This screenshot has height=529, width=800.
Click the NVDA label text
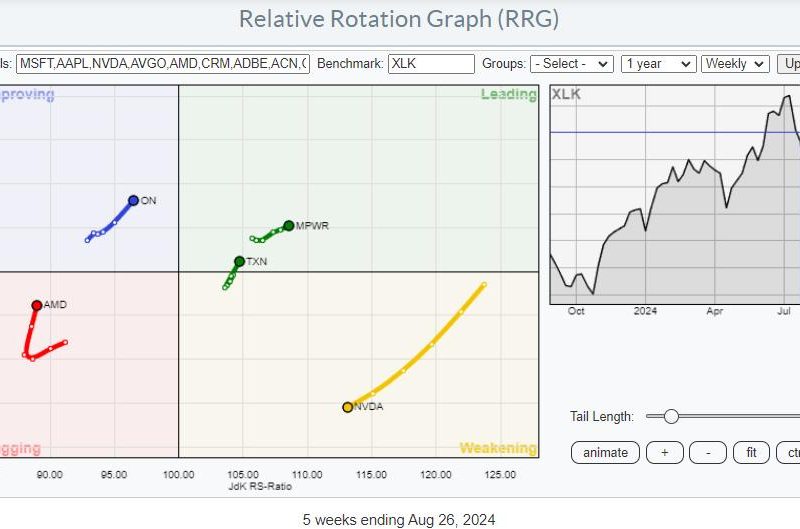(368, 407)
